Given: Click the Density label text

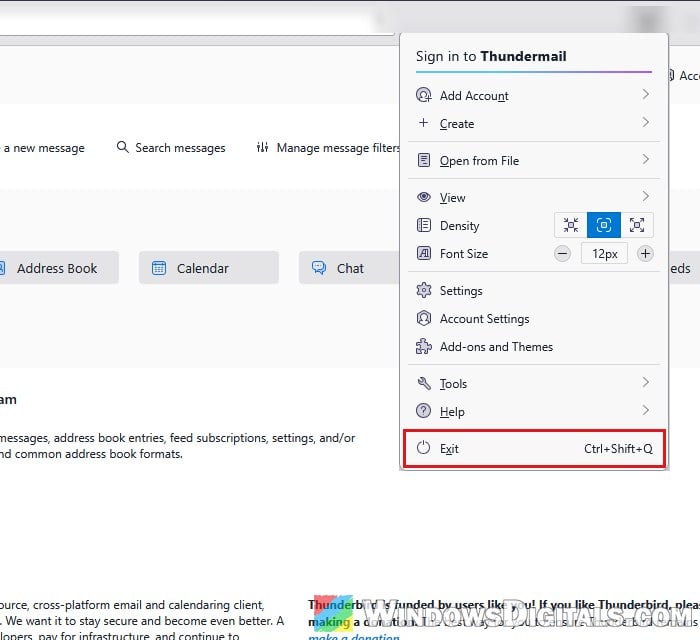Looking at the screenshot, I should pyautogui.click(x=459, y=226).
